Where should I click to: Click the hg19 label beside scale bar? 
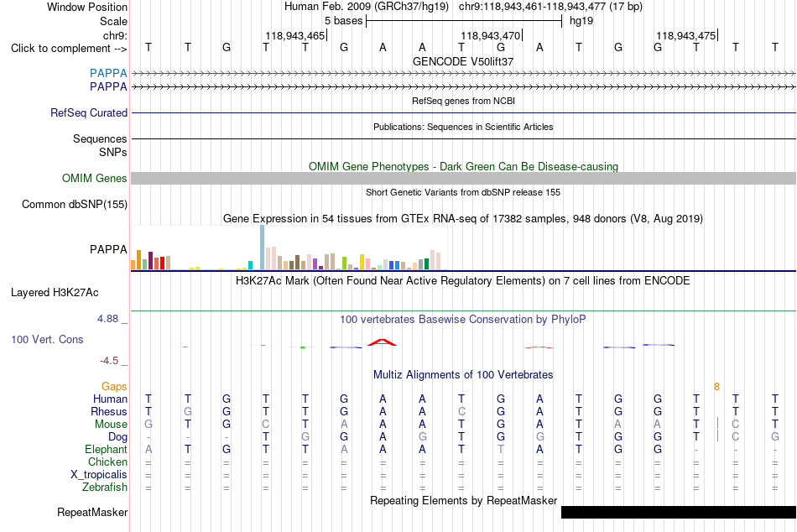pos(581,21)
